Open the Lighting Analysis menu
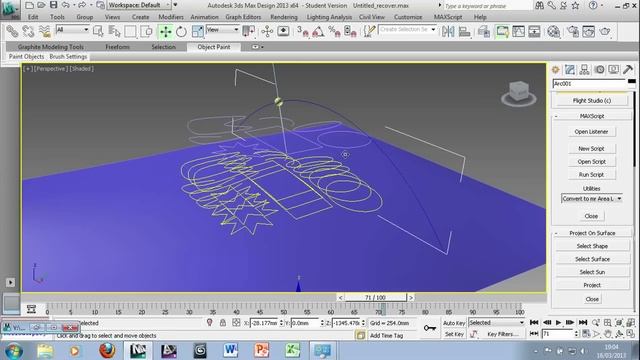 [x=329, y=17]
